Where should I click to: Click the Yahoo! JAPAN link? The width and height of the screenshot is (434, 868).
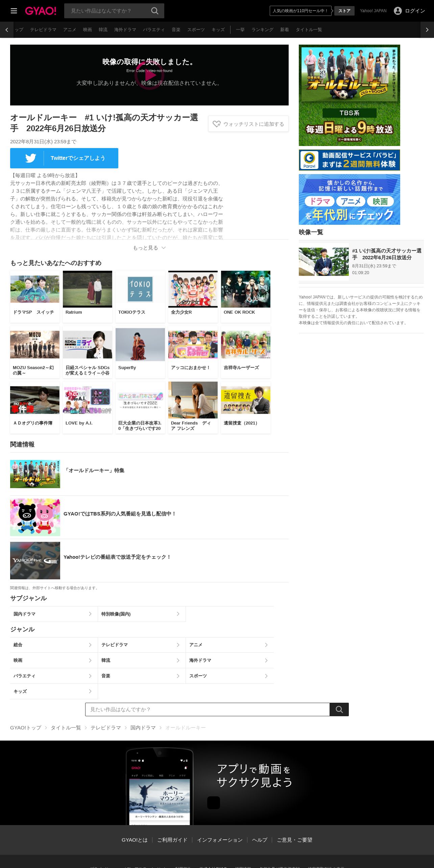point(373,11)
